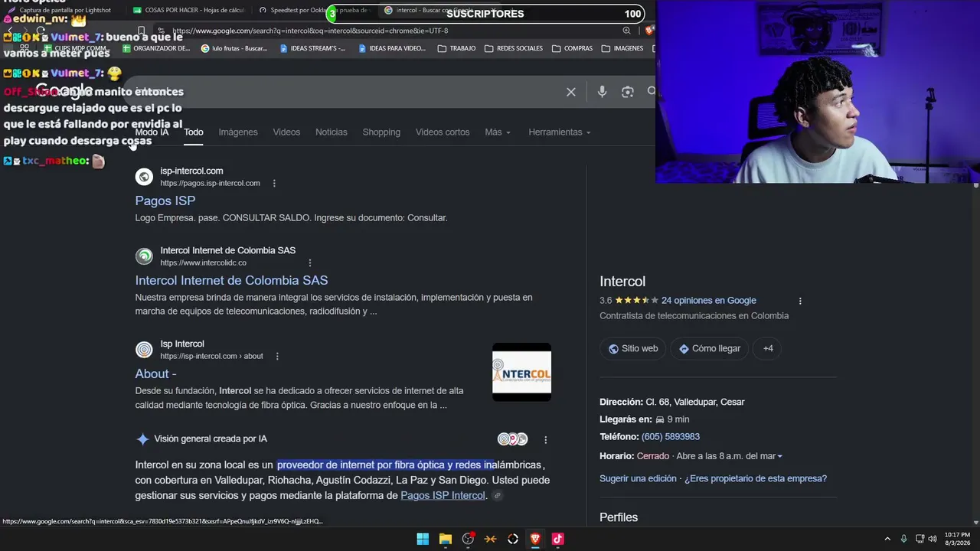This screenshot has width=980, height=551.
Task: Open the Windows Start menu
Action: pyautogui.click(x=423, y=539)
